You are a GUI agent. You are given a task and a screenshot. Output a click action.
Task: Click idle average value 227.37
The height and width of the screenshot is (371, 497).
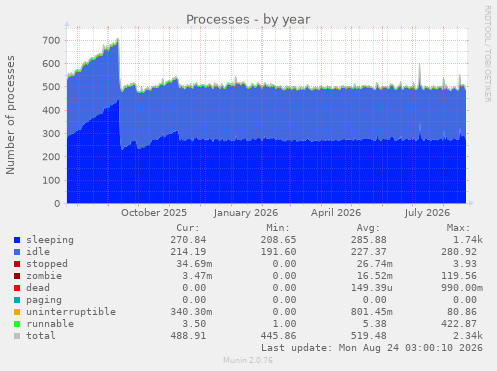369,252
